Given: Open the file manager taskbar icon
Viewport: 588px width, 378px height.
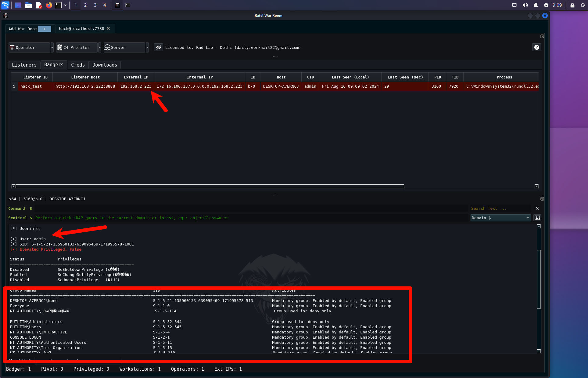Looking at the screenshot, I should coord(28,5).
